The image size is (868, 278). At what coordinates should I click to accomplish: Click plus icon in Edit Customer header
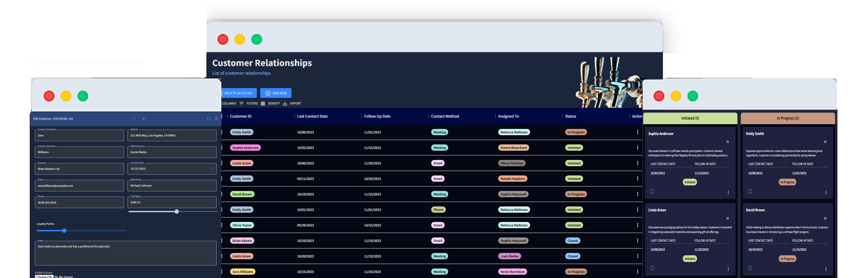[x=143, y=119]
